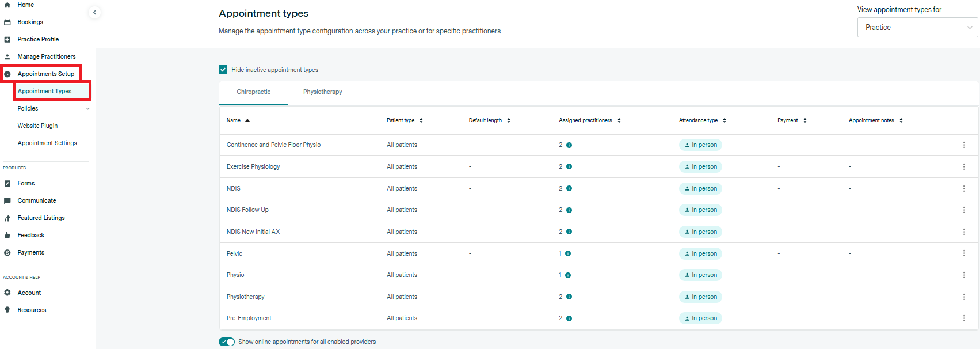This screenshot has height=349, width=980.
Task: Click the Bookings calendar icon
Action: click(x=7, y=22)
